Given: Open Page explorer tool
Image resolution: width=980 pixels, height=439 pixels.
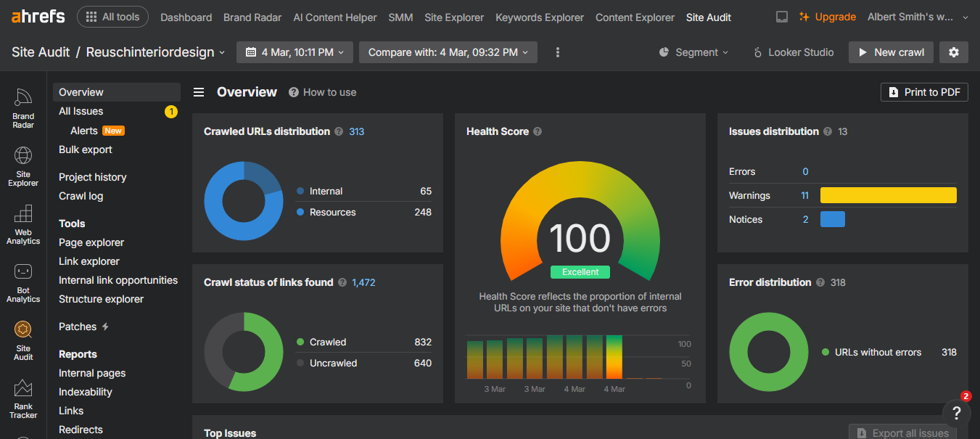Looking at the screenshot, I should 91,242.
